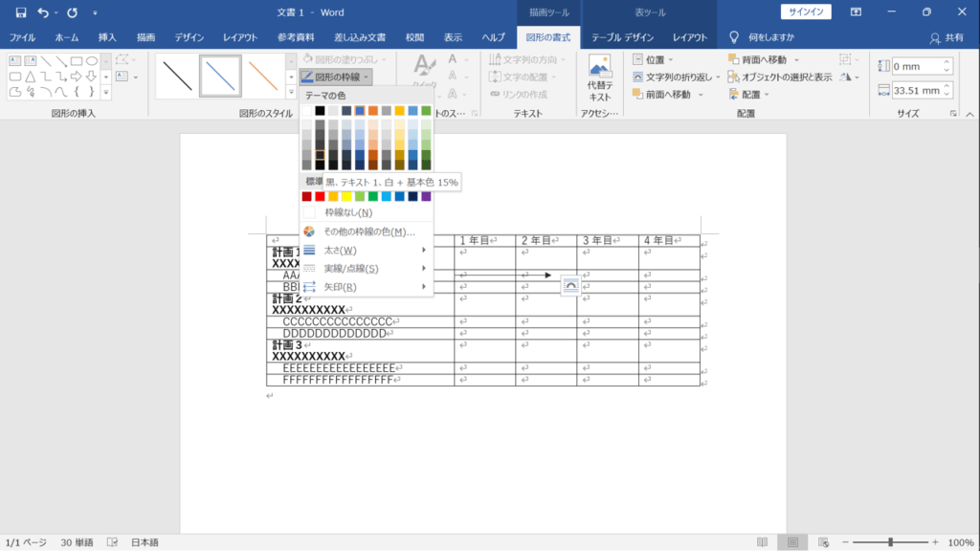Switch to print layout view in status bar
This screenshot has width=980, height=551.
tap(792, 542)
